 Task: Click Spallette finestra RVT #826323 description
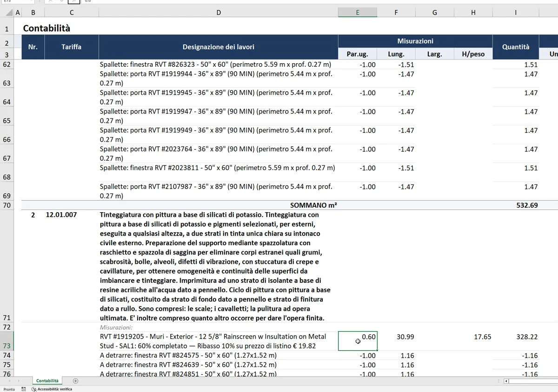point(219,65)
